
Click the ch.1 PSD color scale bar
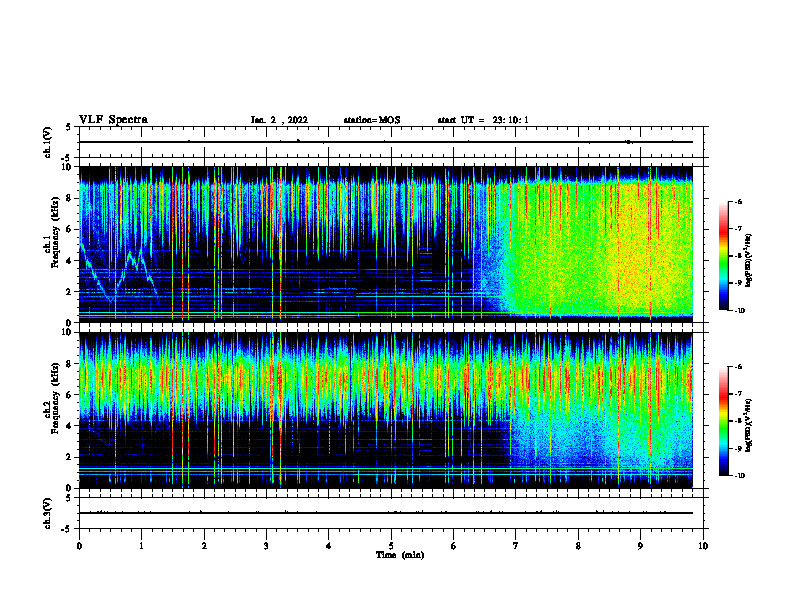pos(724,256)
